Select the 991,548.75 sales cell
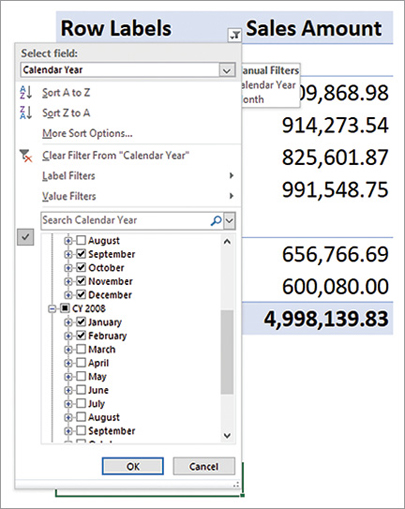This screenshot has height=509, width=405. coord(335,189)
